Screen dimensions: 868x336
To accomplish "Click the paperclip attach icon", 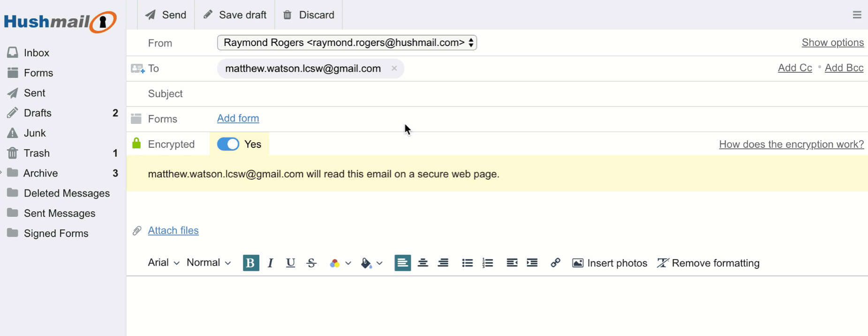I will point(137,230).
